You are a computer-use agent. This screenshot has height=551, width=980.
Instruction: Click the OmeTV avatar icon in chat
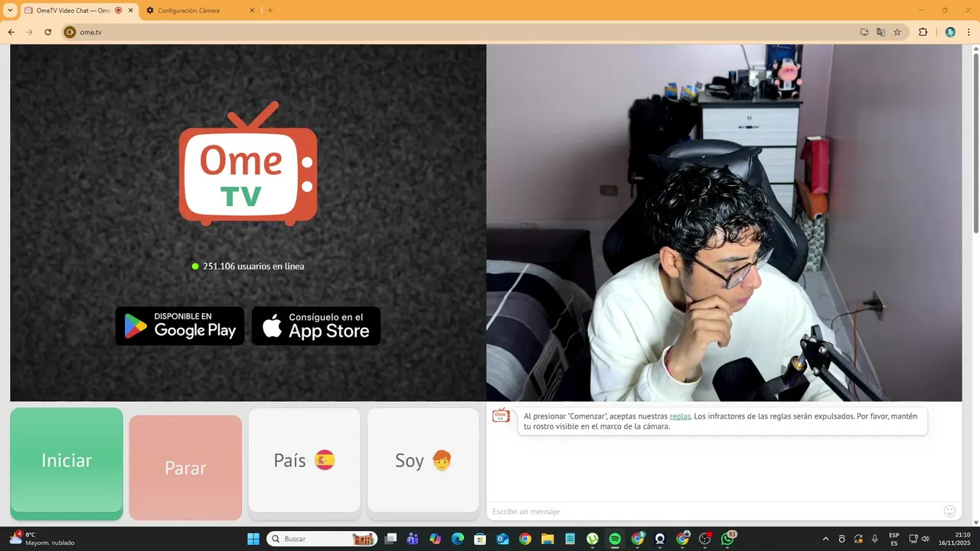(x=501, y=416)
